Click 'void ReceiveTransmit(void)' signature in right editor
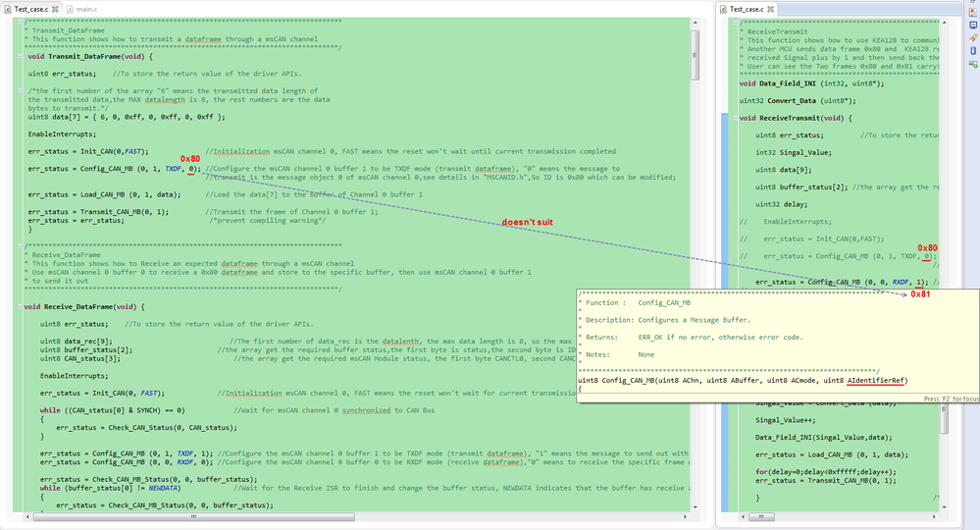The height and width of the screenshot is (530, 980). click(x=796, y=118)
